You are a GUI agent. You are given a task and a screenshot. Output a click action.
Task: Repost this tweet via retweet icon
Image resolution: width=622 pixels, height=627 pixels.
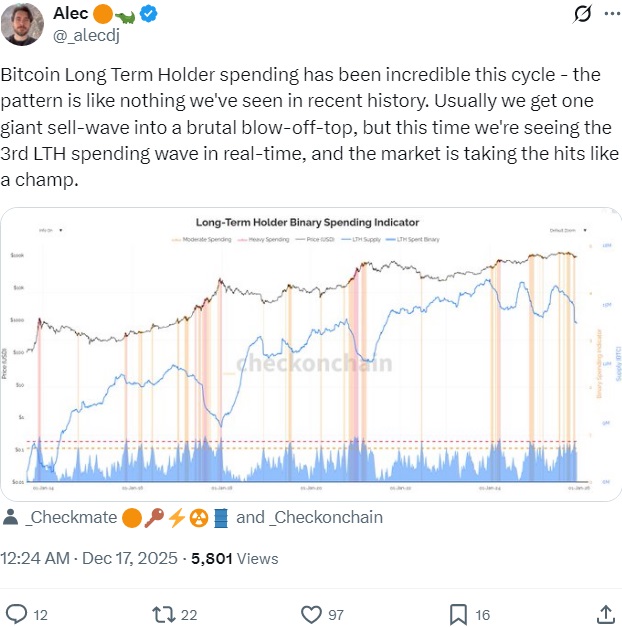tap(161, 613)
